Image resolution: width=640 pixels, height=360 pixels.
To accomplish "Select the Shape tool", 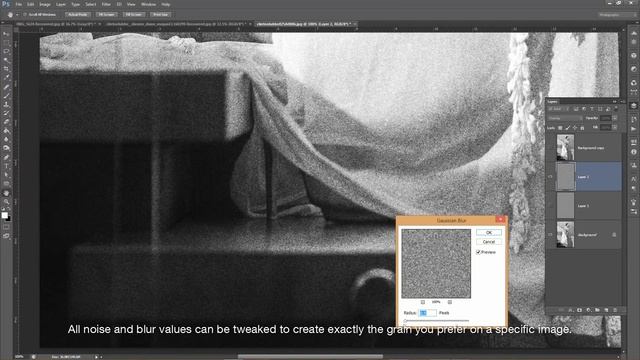I will pyautogui.click(x=6, y=184).
